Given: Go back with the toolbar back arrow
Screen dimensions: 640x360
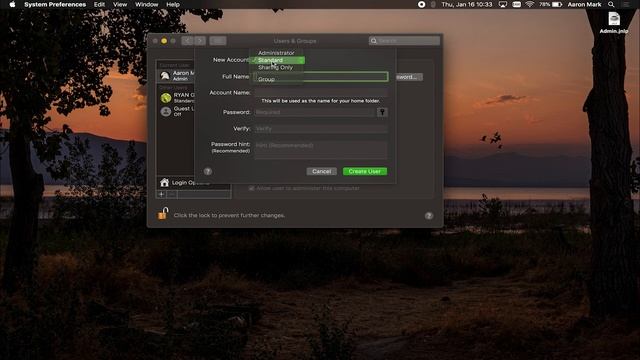Looking at the screenshot, I should point(188,41).
